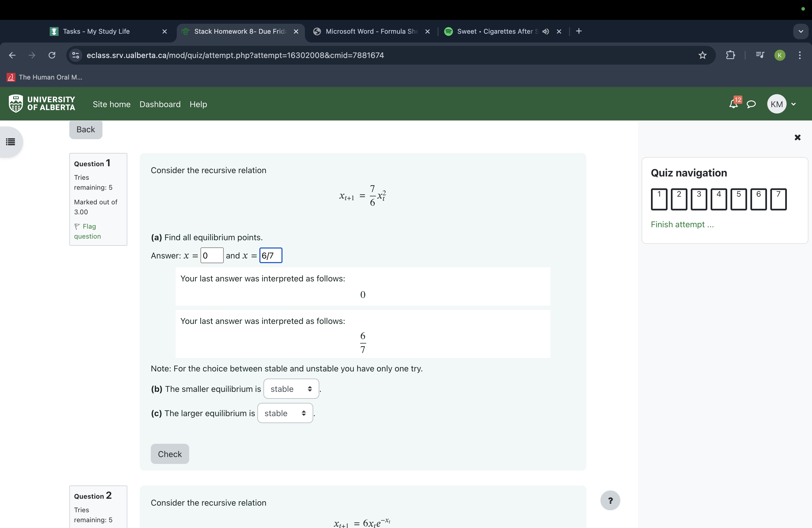Click the Check button for Question 1
Screen dimensions: 812x528
(170, 454)
